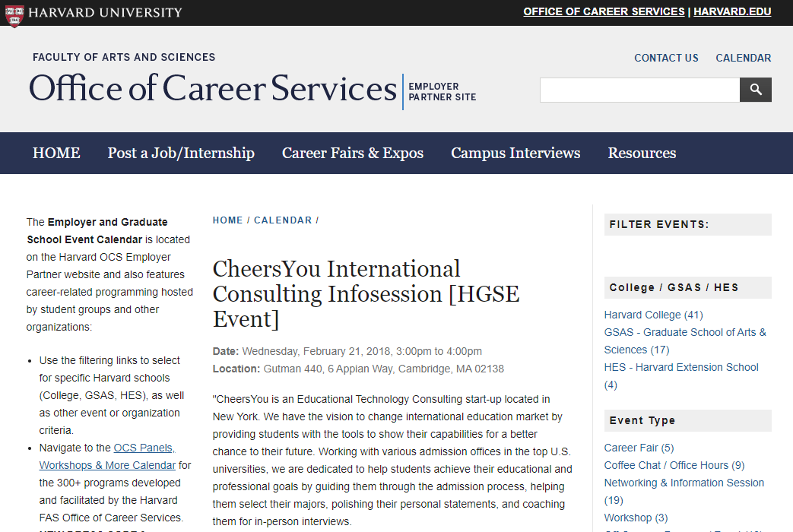Click the Office of Career Services site title
The height and width of the screenshot is (532, 793).
[x=213, y=88]
